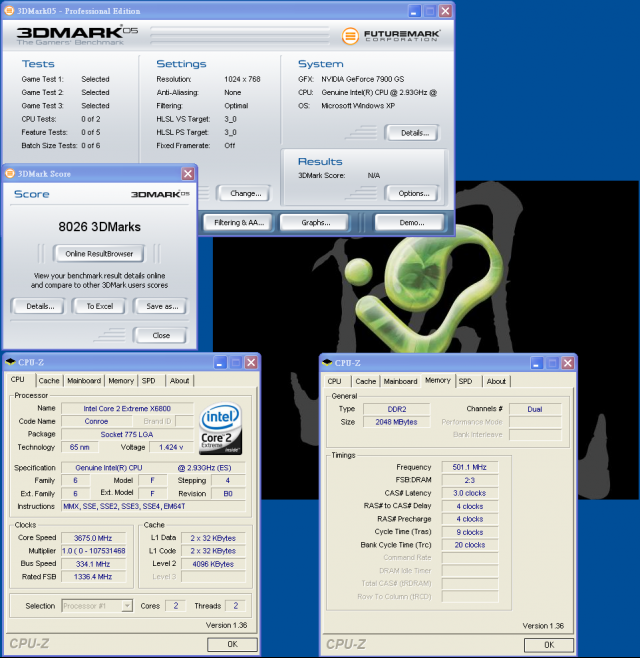Viewport: 640px width, 658px height.
Task: Open Cache tab in right CPU-Z
Action: coord(366,381)
